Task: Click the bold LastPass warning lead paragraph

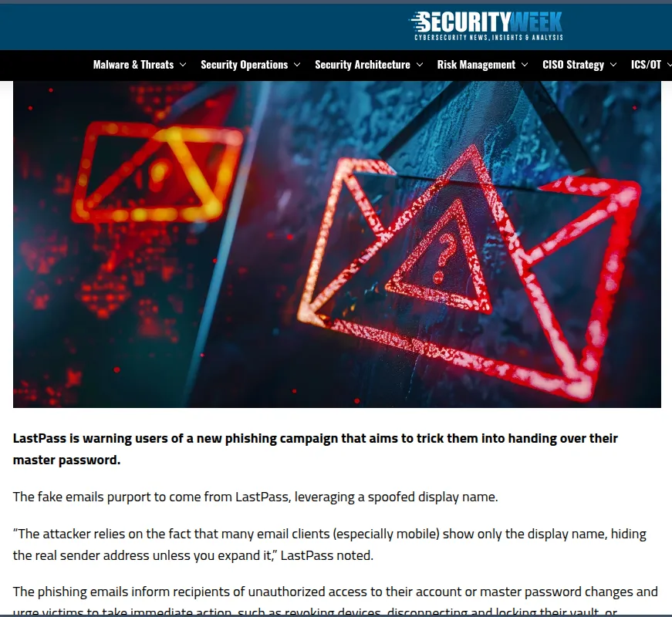Action: (x=315, y=449)
